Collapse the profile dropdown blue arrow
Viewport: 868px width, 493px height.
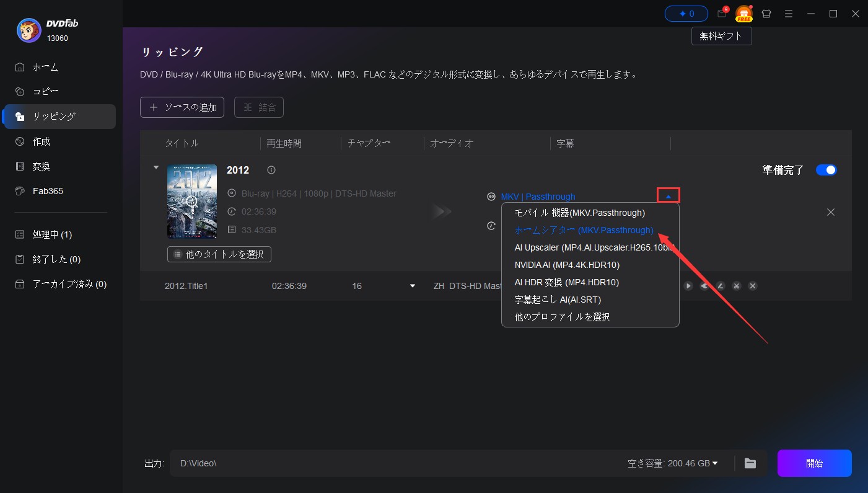tap(669, 196)
